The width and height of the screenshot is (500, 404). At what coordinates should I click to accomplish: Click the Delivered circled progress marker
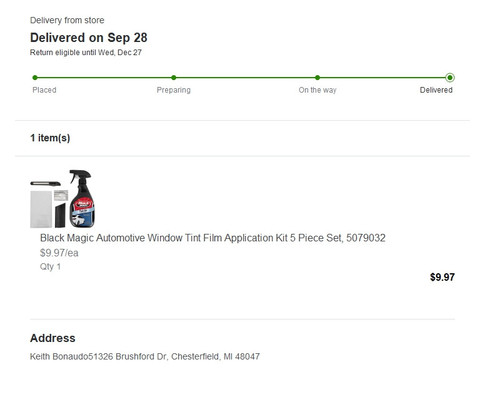[450, 78]
